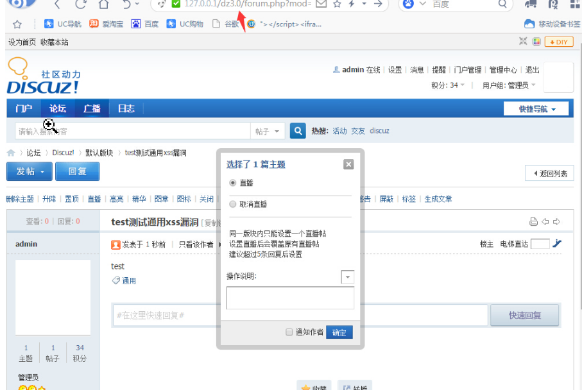Click the 通用 tag link
The height and width of the screenshot is (392, 582).
point(129,280)
